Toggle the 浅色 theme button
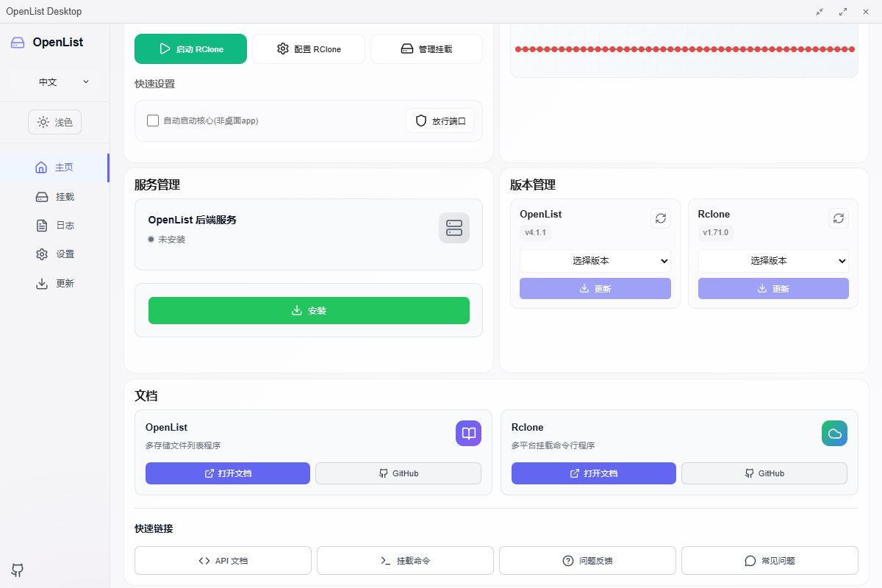 pyautogui.click(x=54, y=122)
